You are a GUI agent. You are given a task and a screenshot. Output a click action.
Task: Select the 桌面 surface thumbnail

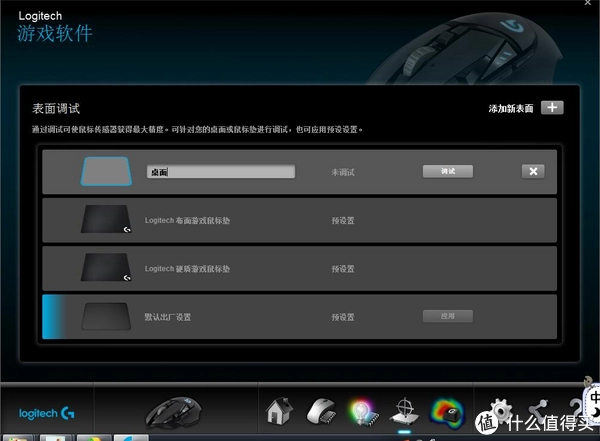click(x=106, y=171)
